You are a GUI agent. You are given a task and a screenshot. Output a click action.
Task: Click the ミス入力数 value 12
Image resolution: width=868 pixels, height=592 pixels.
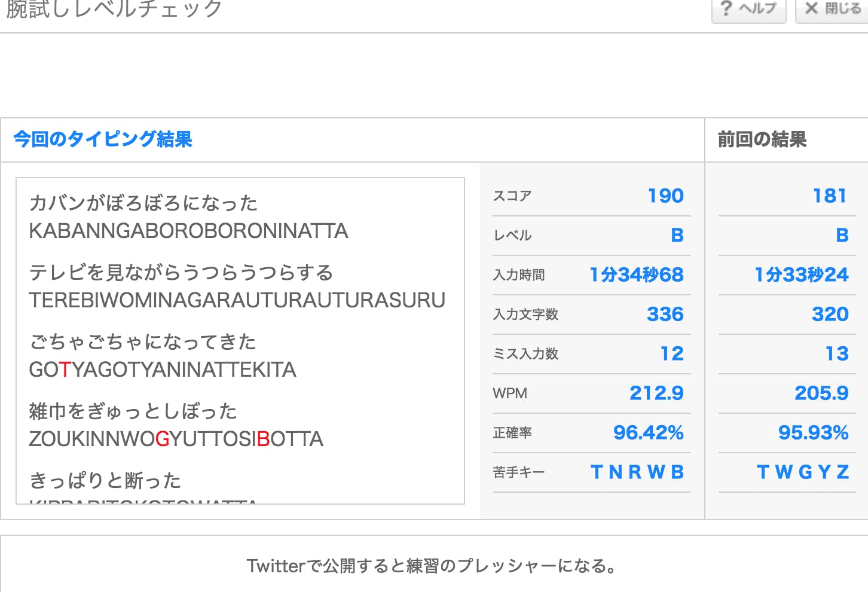(x=671, y=353)
